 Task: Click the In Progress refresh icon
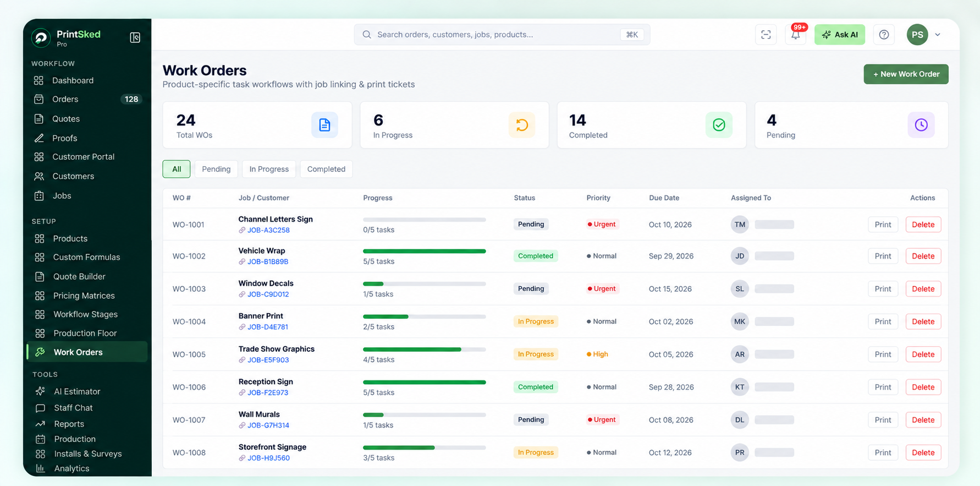tap(522, 125)
